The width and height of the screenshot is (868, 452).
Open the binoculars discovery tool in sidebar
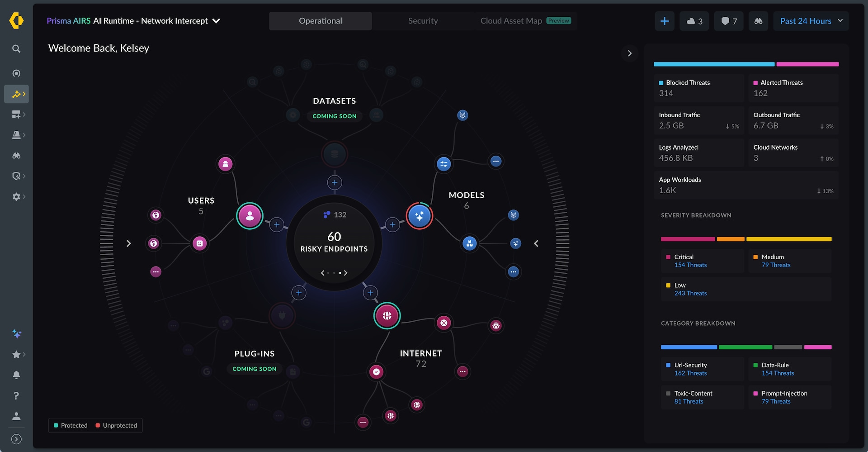(16, 155)
